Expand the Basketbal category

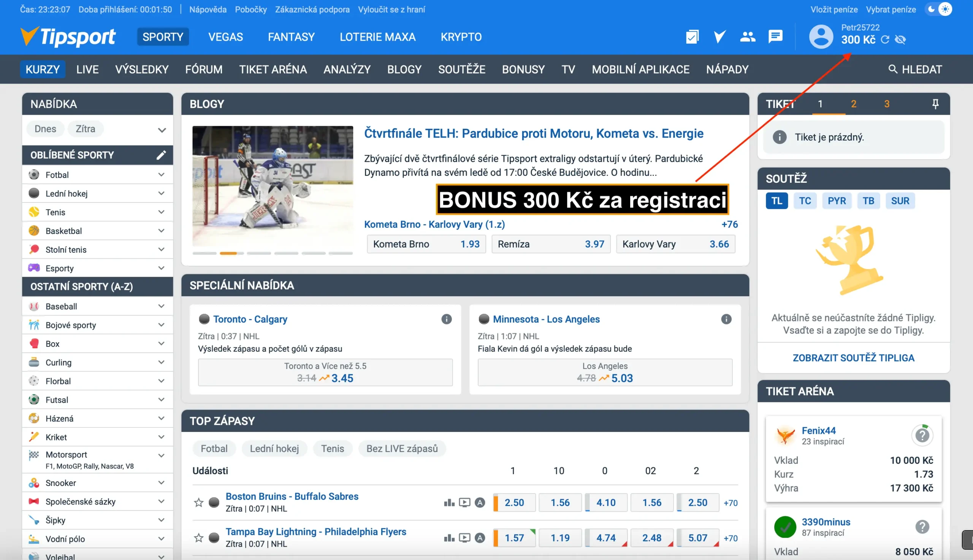click(x=161, y=231)
